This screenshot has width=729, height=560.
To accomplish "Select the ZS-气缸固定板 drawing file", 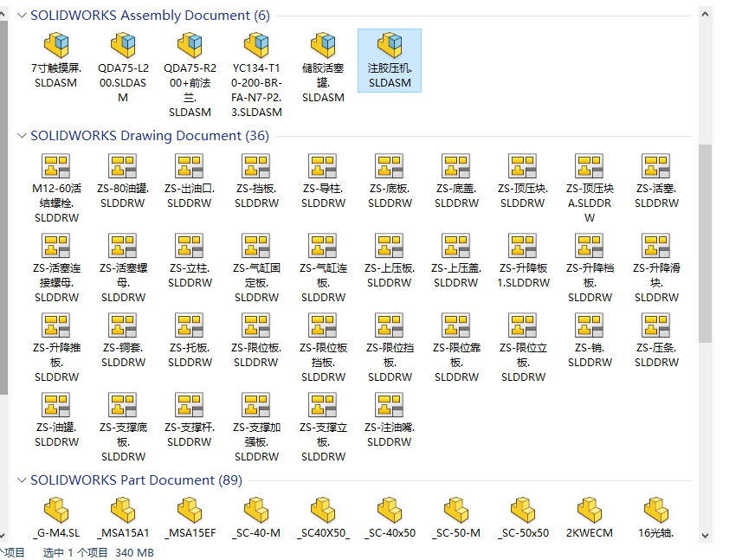I will click(x=256, y=247).
